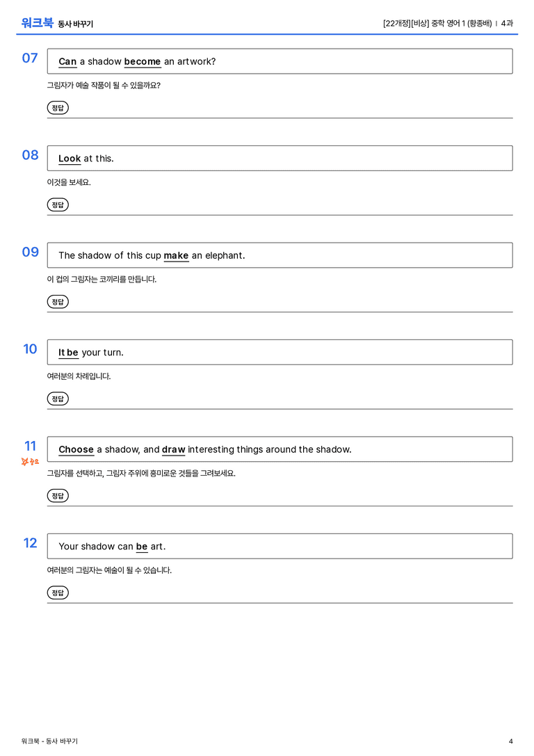534x756 pixels.
Task: Click the underlined 'It be' in question 10
Action: point(68,353)
